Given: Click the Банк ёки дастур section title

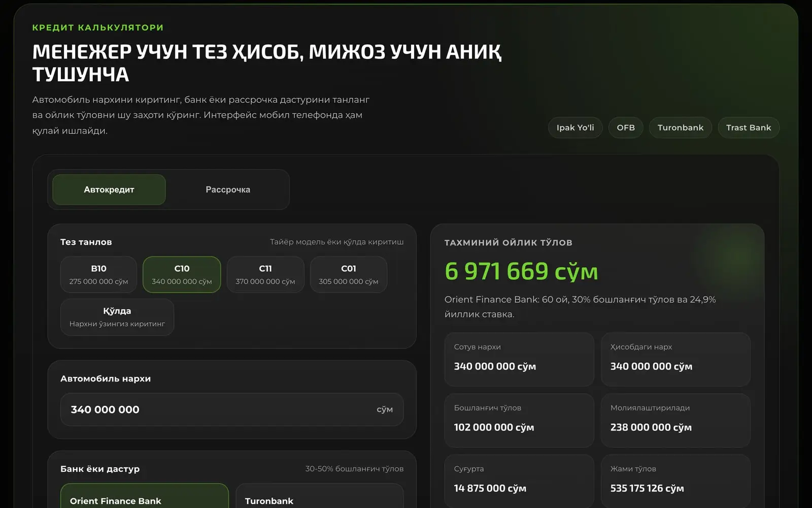Looking at the screenshot, I should point(100,469).
